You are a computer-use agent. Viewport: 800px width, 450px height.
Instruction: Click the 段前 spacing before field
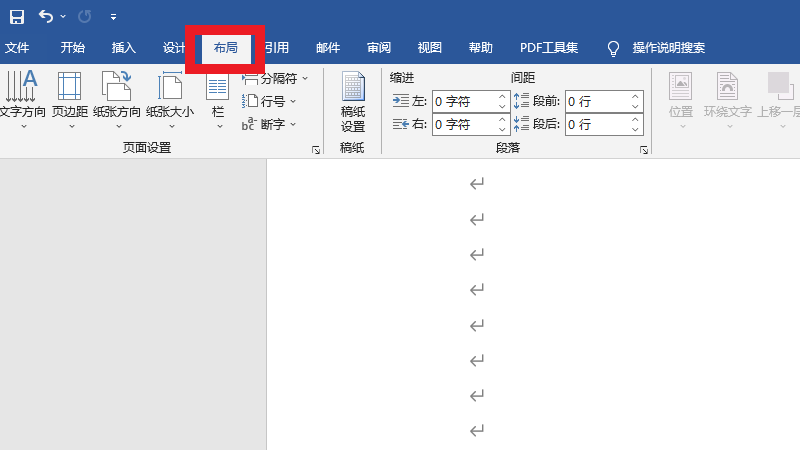click(597, 102)
